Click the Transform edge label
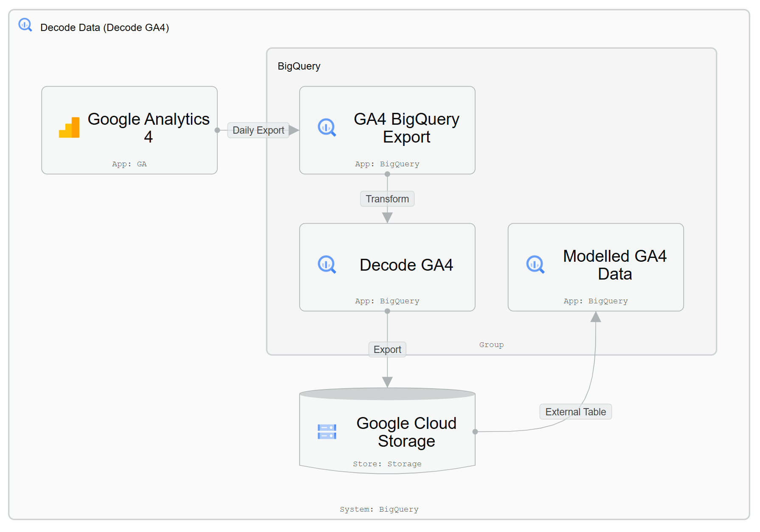 click(x=387, y=199)
